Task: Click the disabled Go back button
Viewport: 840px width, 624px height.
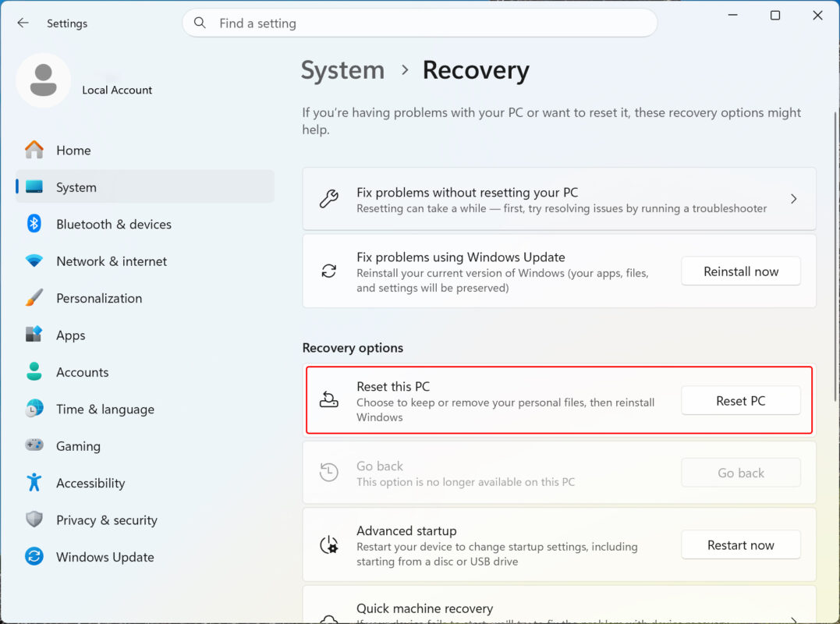Action: (x=741, y=473)
